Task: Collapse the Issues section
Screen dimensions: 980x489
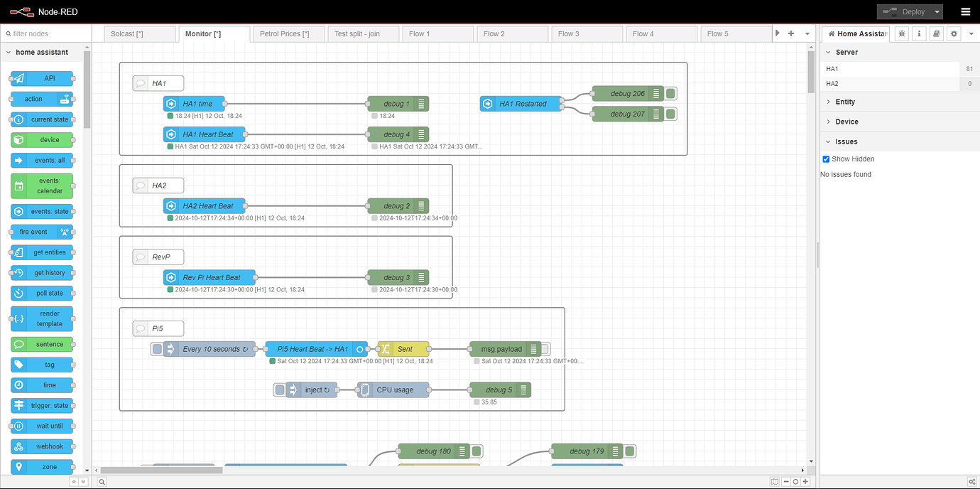Action: (900, 141)
